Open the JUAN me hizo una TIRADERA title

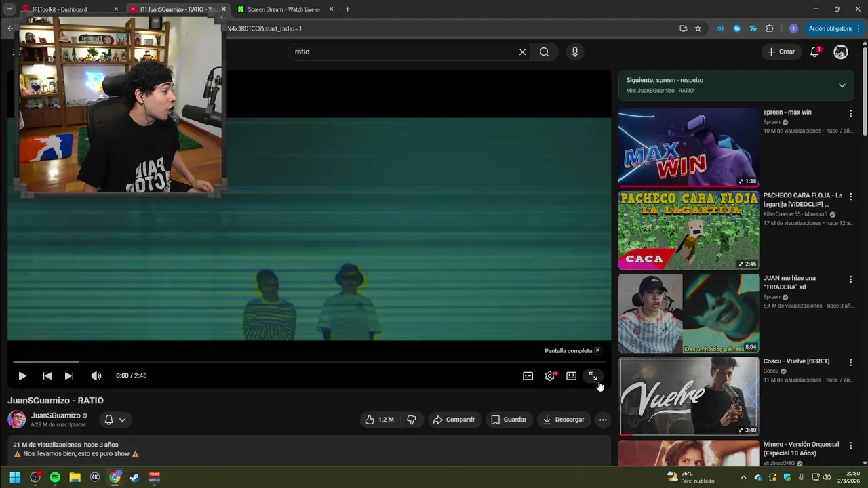point(789,283)
